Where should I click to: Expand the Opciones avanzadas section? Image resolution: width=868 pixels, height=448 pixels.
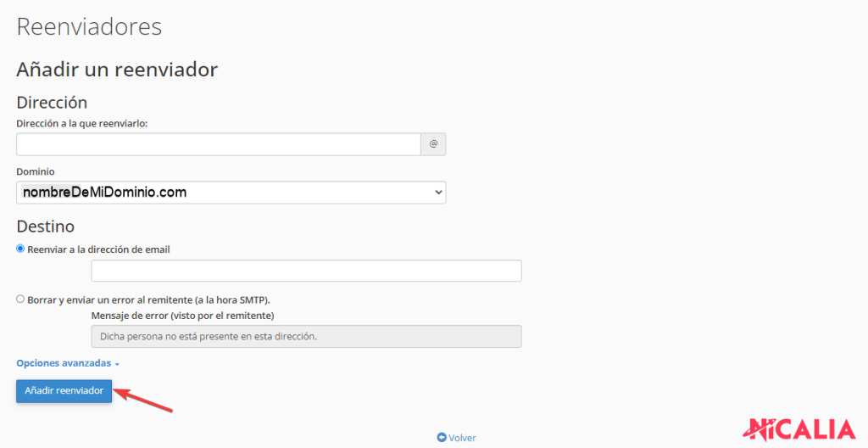pyautogui.click(x=64, y=363)
